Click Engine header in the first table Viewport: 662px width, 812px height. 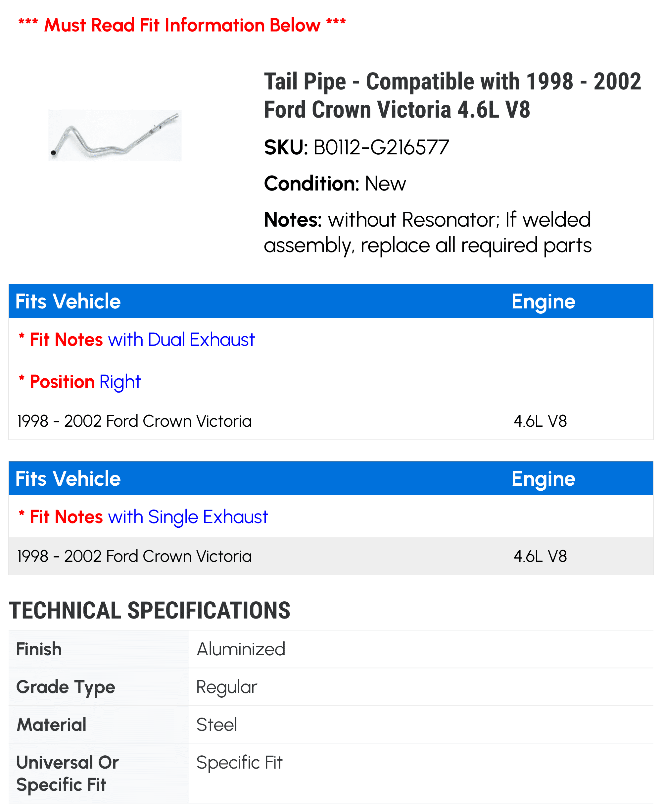(x=543, y=301)
